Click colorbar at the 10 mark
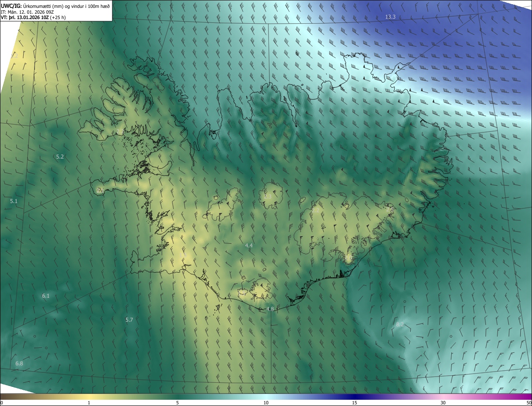532x406 pixels. pos(266,403)
